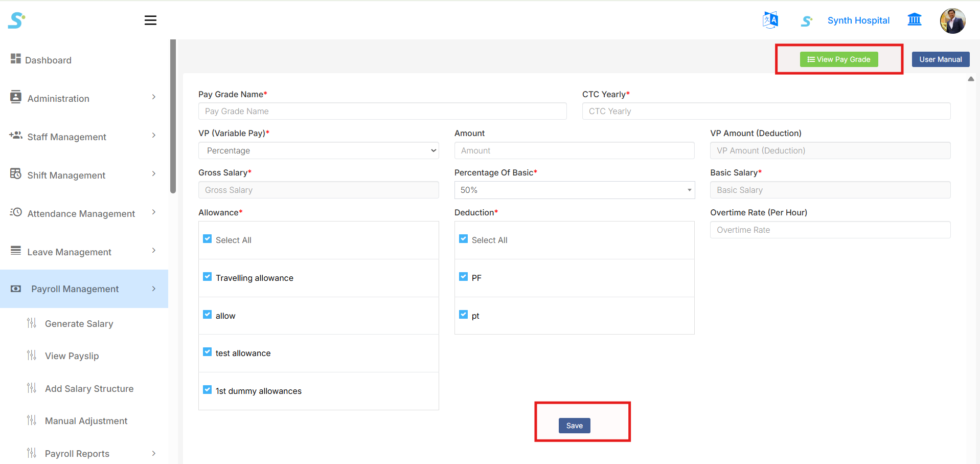Uncheck Select All under Deduction
Screen dimensions: 980x464
point(463,239)
